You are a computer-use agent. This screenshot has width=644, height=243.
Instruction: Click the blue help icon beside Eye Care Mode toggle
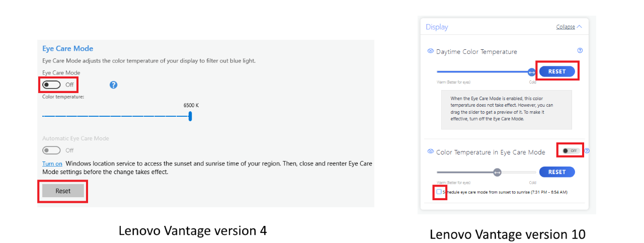(x=113, y=85)
